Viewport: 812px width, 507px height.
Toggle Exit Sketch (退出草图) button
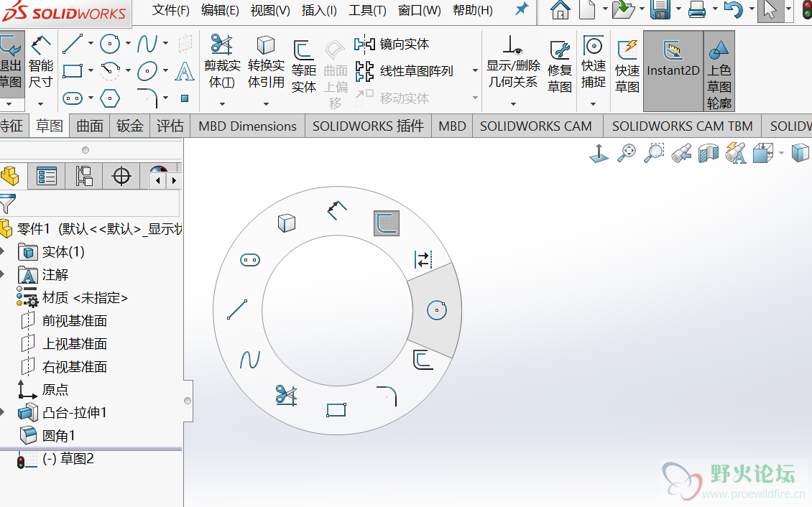pos(10,64)
